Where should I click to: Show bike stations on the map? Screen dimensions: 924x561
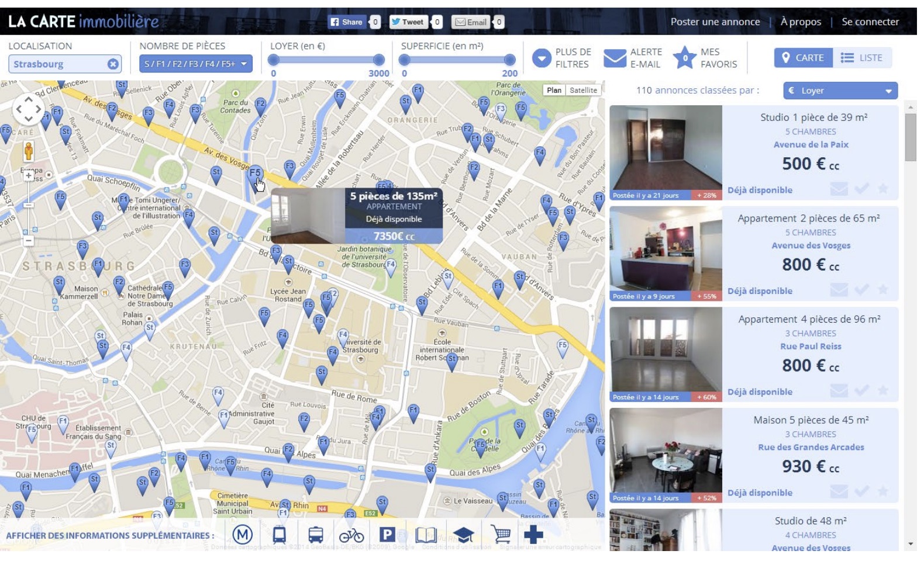tap(351, 535)
